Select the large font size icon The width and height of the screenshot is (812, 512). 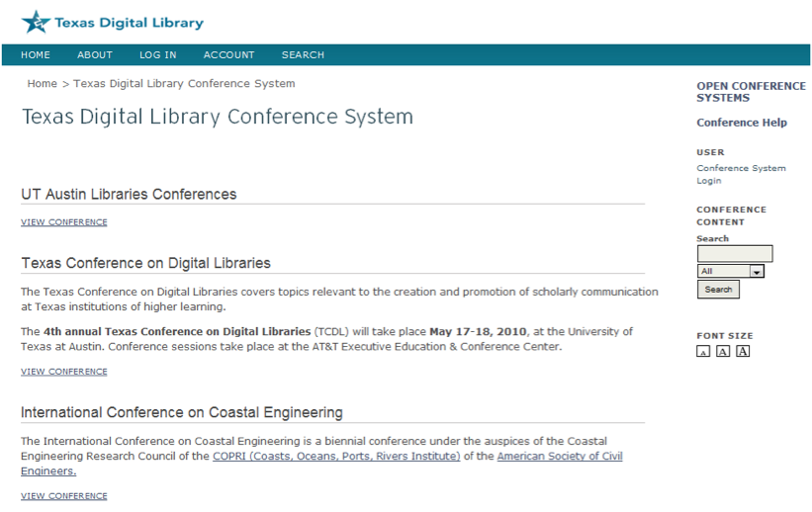(743, 351)
